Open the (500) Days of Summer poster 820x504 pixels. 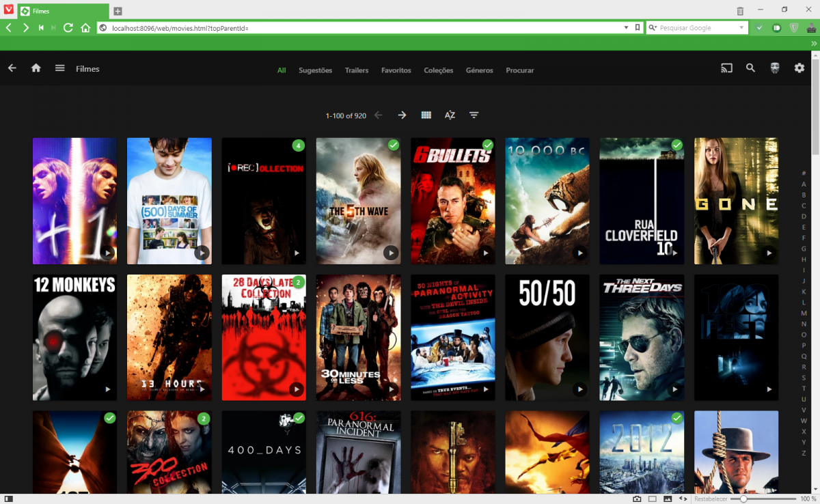click(169, 201)
